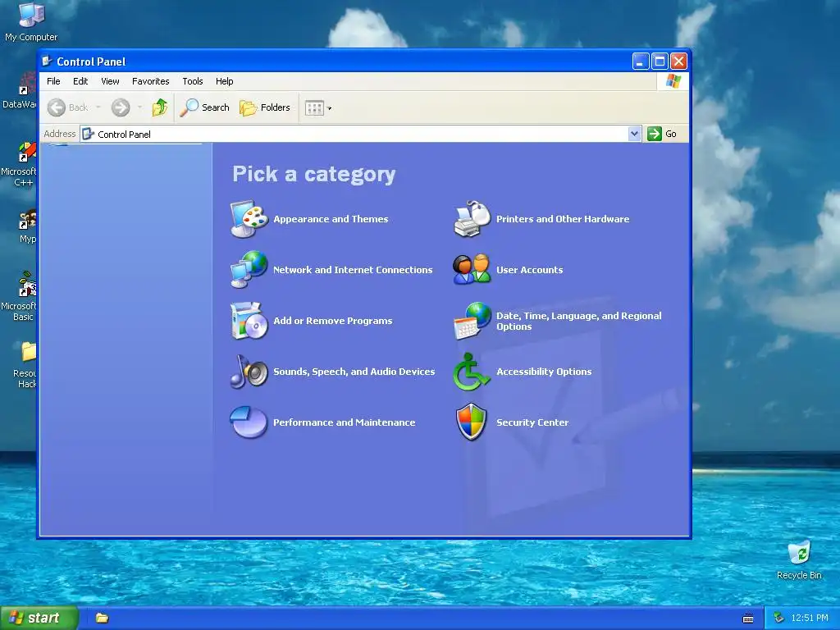This screenshot has height=630, width=840.
Task: Expand the Forward history dropdown arrow
Action: pos(139,107)
